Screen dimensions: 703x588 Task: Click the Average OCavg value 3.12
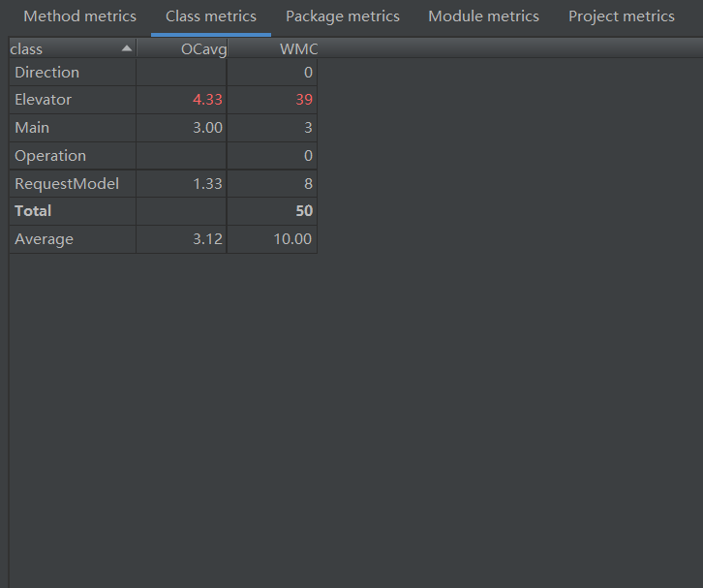tap(207, 239)
